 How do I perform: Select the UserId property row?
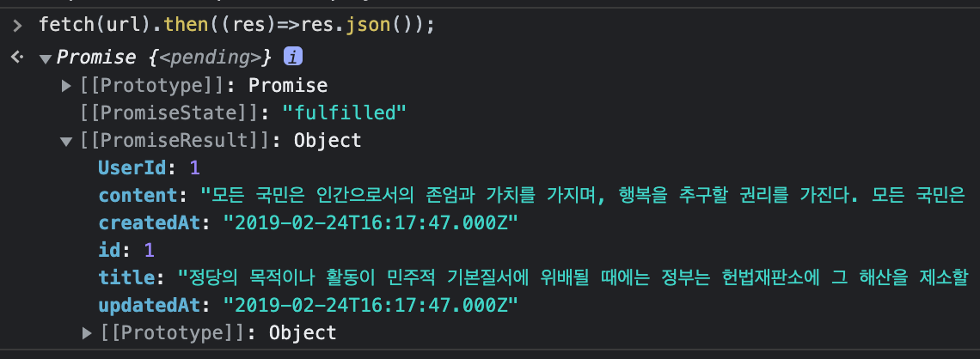(x=149, y=168)
